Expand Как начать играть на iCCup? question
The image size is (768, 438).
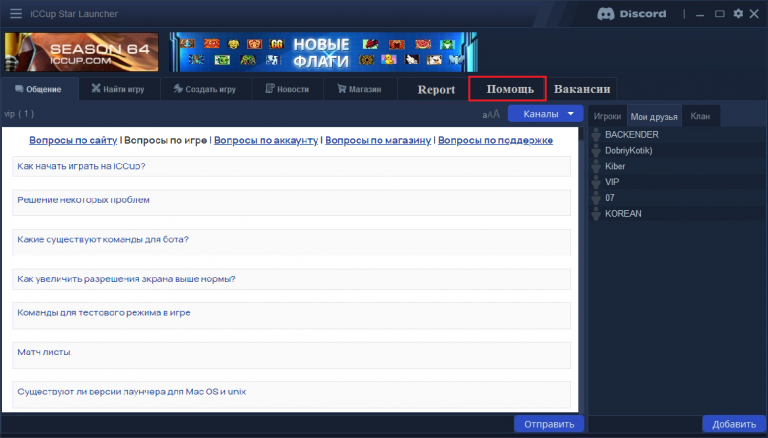(291, 167)
